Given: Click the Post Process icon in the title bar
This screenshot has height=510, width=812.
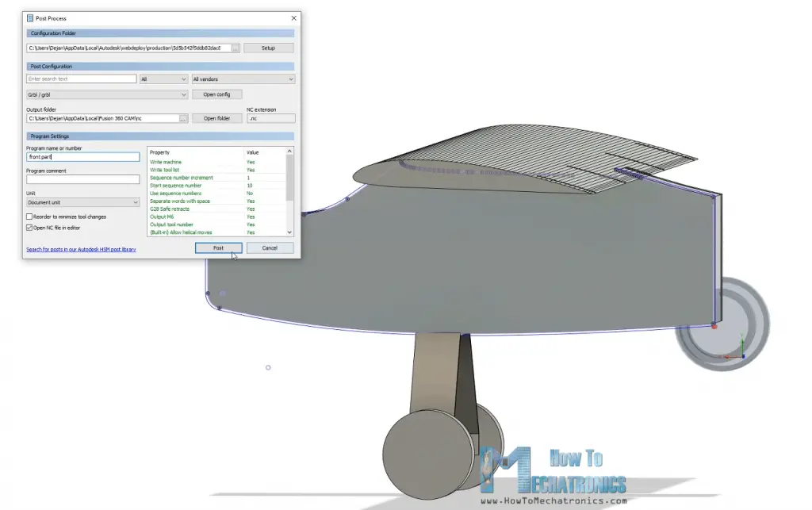Looking at the screenshot, I should click(31, 16).
